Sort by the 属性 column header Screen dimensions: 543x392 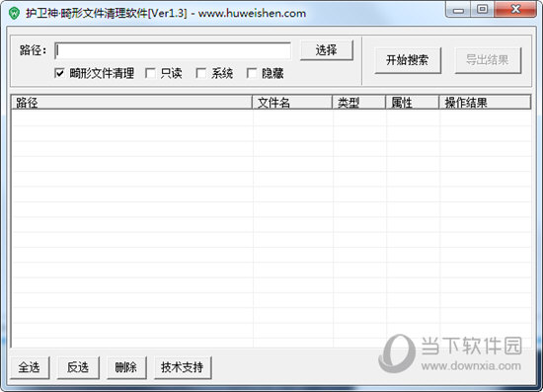pyautogui.click(x=412, y=103)
